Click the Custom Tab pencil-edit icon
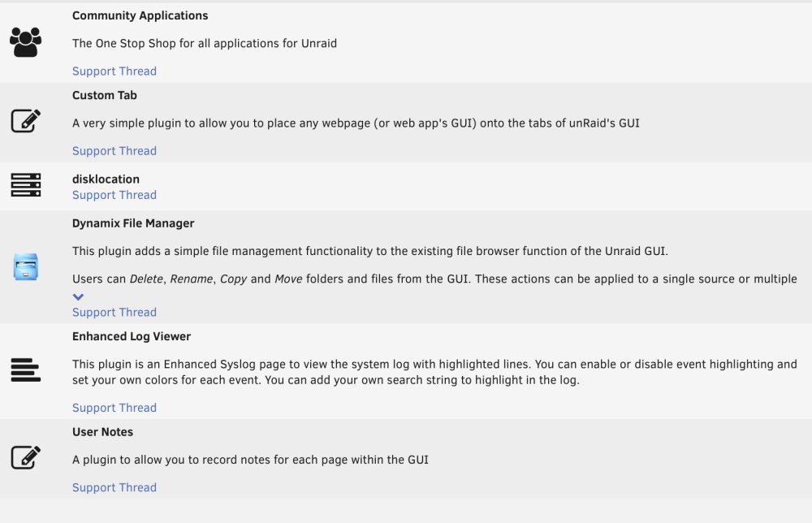This screenshot has height=523, width=812. (x=26, y=121)
